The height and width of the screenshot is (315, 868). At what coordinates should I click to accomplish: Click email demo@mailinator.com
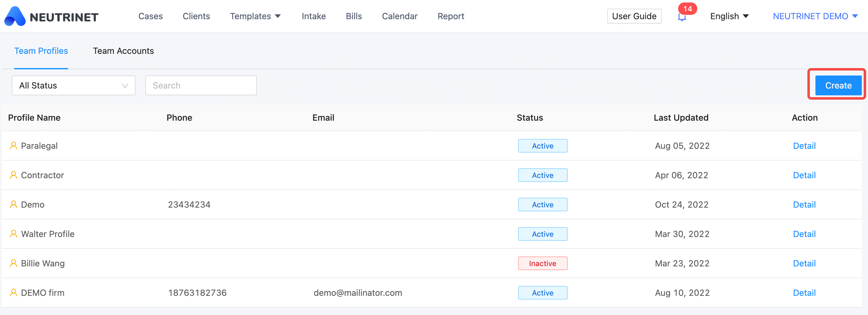pos(358,292)
